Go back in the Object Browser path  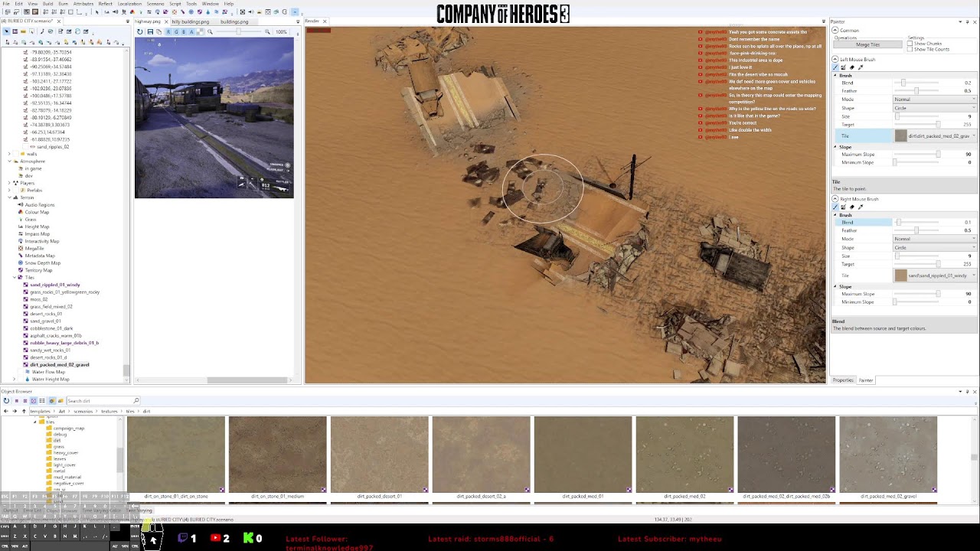pos(6,411)
